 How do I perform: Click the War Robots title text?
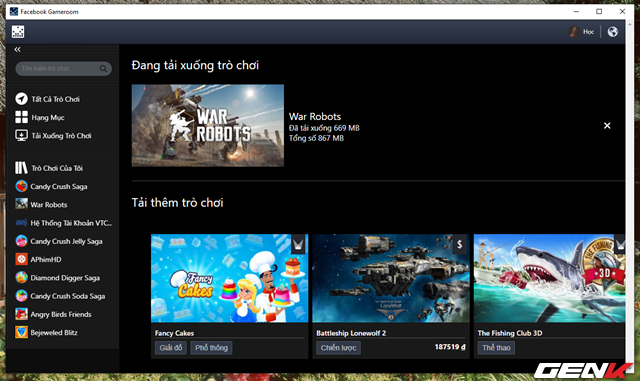coord(315,116)
